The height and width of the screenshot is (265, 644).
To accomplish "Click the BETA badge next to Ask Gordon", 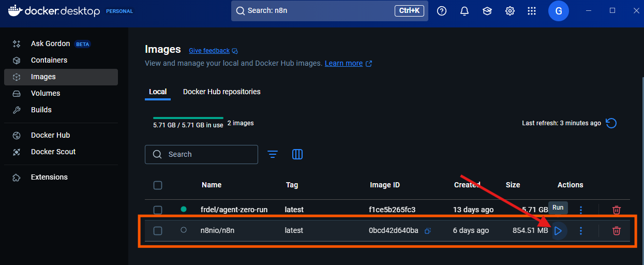I will tap(83, 44).
